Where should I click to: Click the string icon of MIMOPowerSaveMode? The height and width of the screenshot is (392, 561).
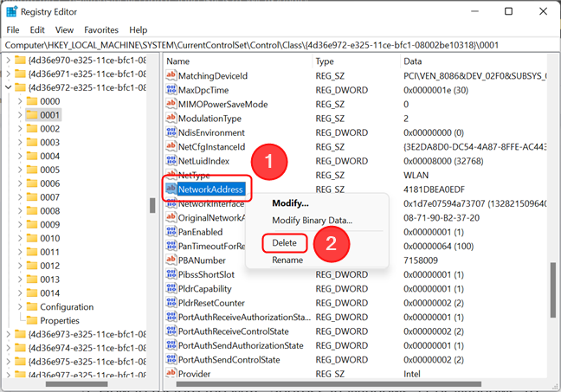[171, 104]
